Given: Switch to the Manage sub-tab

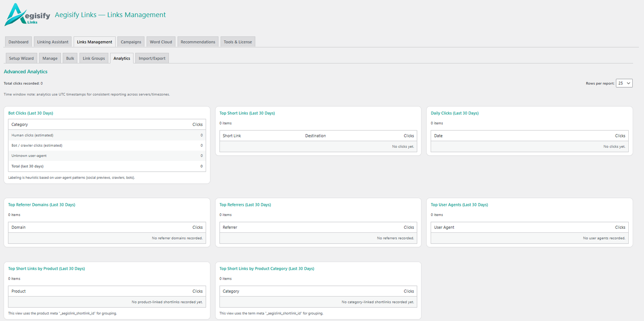Looking at the screenshot, I should pyautogui.click(x=50, y=58).
